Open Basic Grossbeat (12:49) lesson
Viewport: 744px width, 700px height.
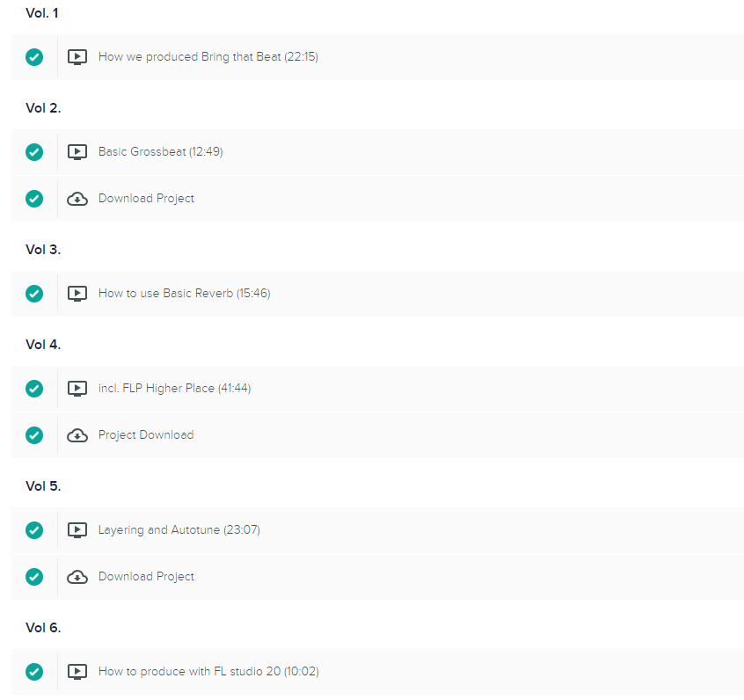[x=160, y=152]
